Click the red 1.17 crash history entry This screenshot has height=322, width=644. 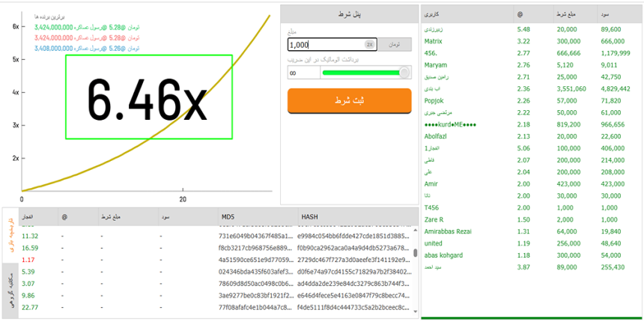30,259
